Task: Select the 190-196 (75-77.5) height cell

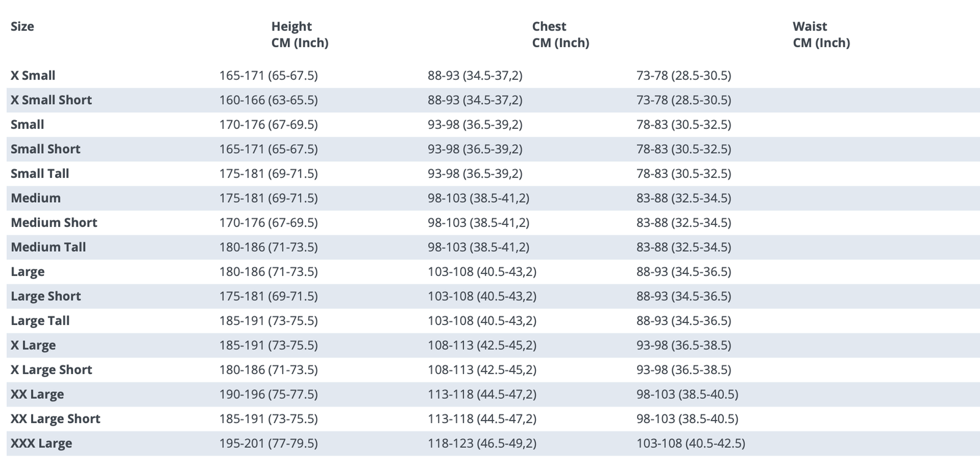Action: 268,394
